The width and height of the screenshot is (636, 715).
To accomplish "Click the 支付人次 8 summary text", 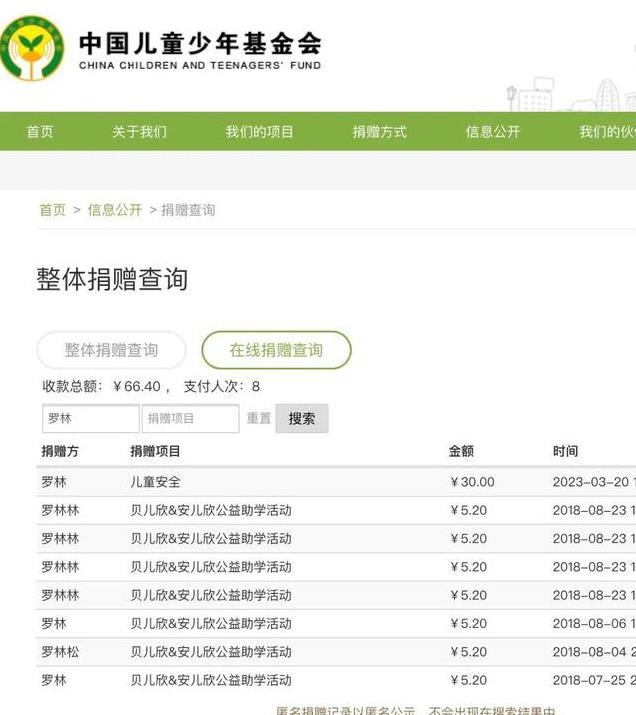I will pos(222,387).
